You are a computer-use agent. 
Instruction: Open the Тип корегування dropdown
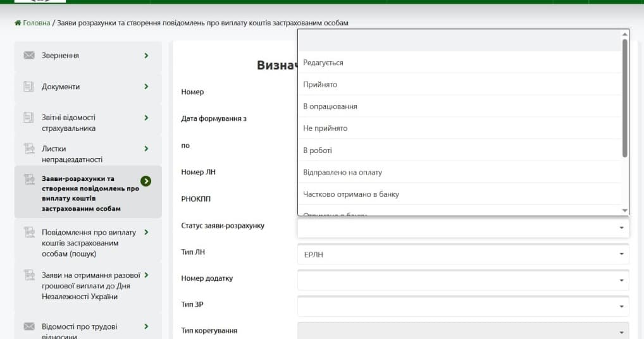[x=463, y=331]
